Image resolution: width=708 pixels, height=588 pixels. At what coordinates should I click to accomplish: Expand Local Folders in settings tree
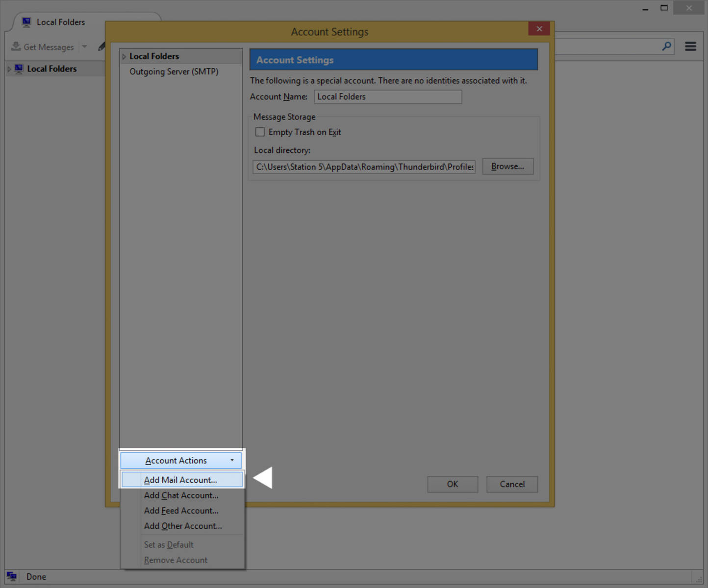click(x=124, y=57)
